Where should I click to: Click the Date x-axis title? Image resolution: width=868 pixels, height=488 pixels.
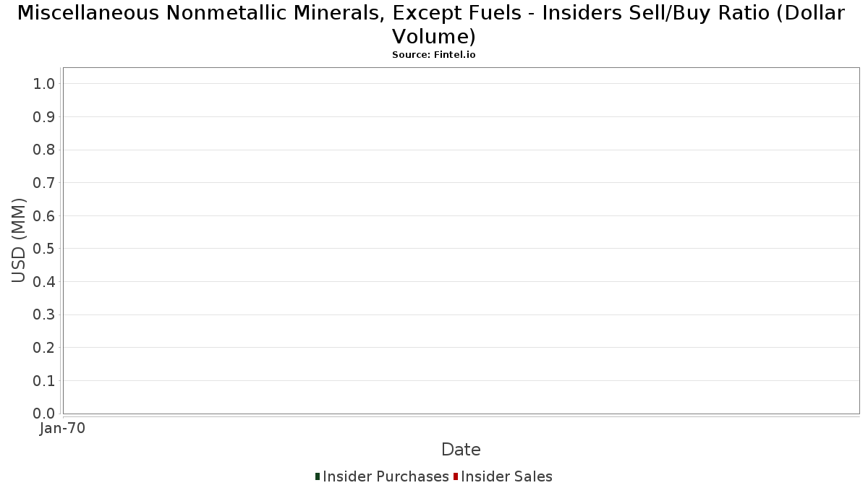click(461, 450)
